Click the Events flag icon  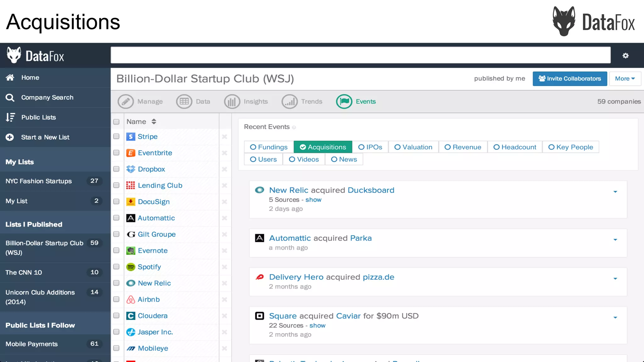(x=344, y=101)
